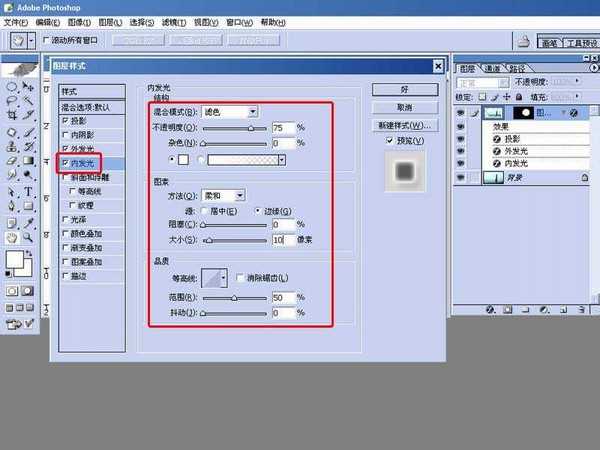The image size is (600, 450).
Task: Select the Pen tool
Action: click(x=11, y=206)
